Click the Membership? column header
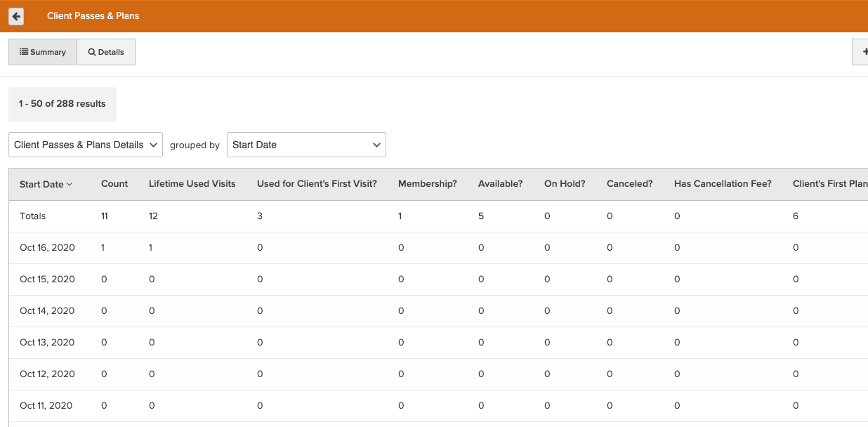This screenshot has height=427, width=868. 427,183
